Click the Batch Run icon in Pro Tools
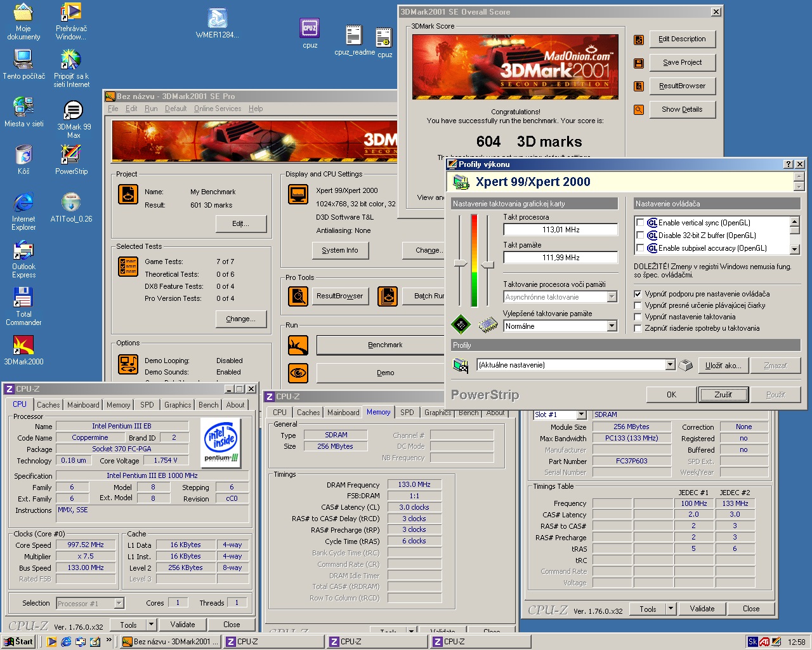This screenshot has height=650, width=812. click(388, 296)
